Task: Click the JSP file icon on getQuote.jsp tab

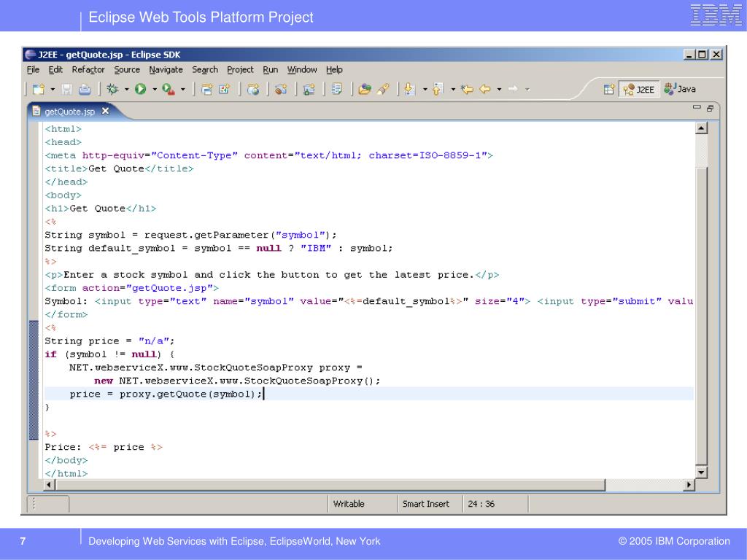Action: (36, 111)
